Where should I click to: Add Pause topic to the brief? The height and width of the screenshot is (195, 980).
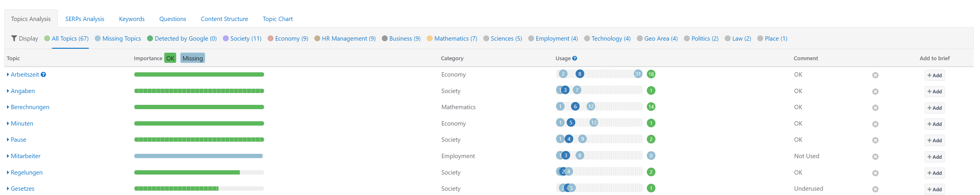tap(934, 140)
